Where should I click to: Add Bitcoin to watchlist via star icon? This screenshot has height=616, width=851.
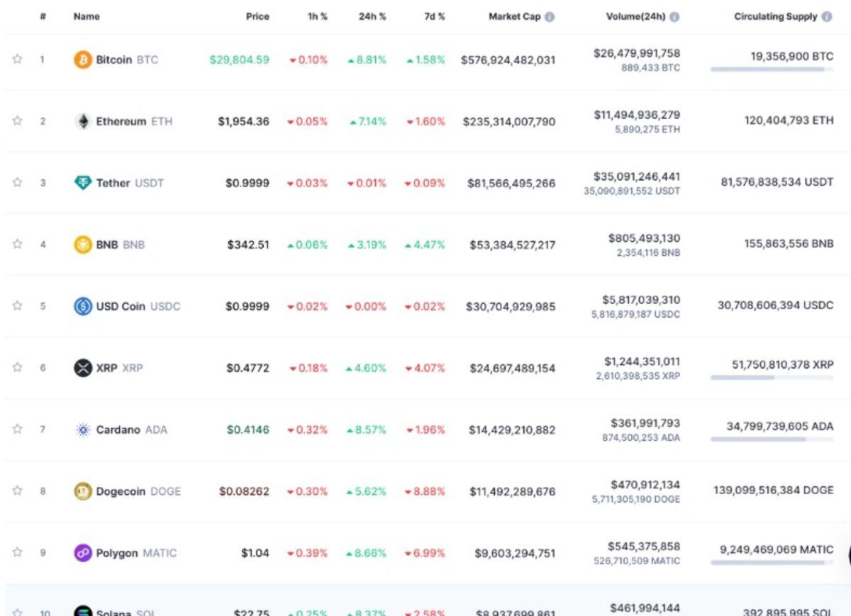pyautogui.click(x=17, y=60)
